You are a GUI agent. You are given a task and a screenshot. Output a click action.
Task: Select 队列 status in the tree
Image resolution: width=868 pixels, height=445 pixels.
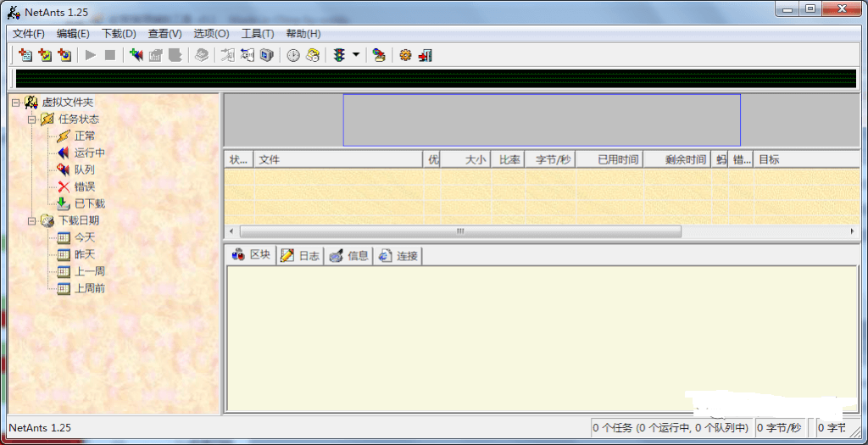click(x=85, y=170)
